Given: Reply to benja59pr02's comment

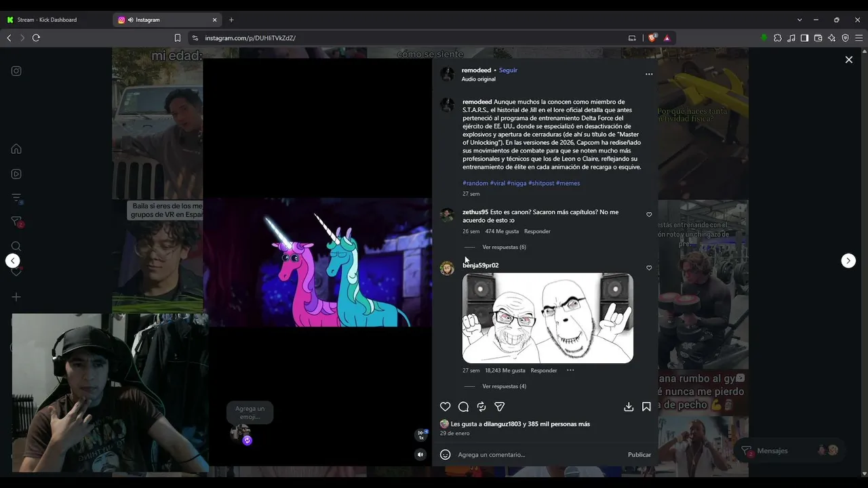Looking at the screenshot, I should tap(544, 371).
